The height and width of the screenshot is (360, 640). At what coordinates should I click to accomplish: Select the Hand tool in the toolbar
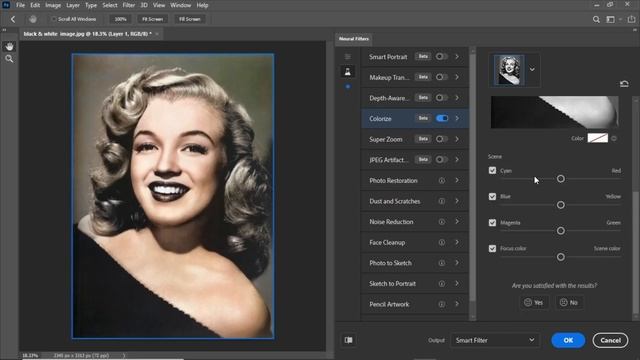coord(9,47)
